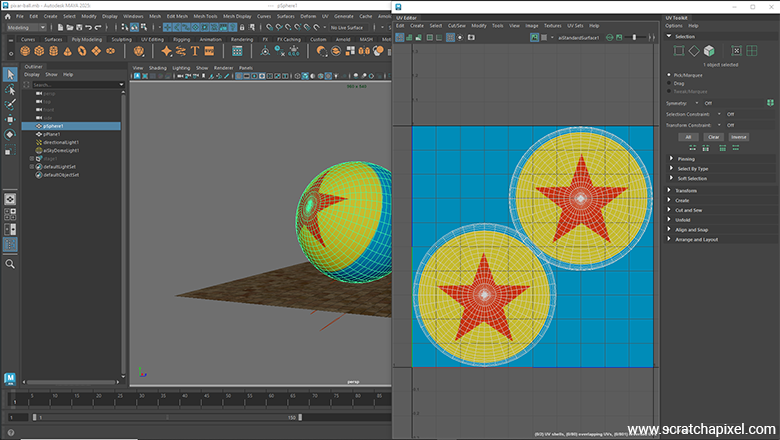
Task: Toggle the Four View layout icon in toolbox
Action: [x=10, y=214]
